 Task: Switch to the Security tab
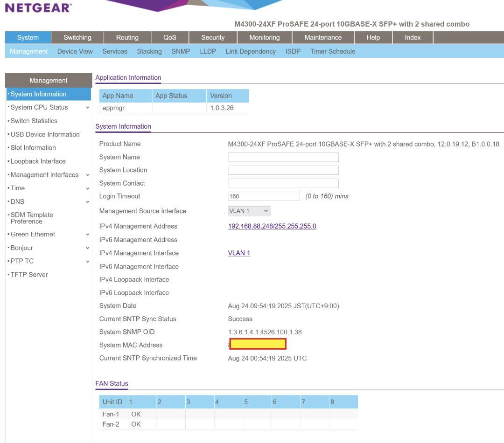[x=212, y=38]
